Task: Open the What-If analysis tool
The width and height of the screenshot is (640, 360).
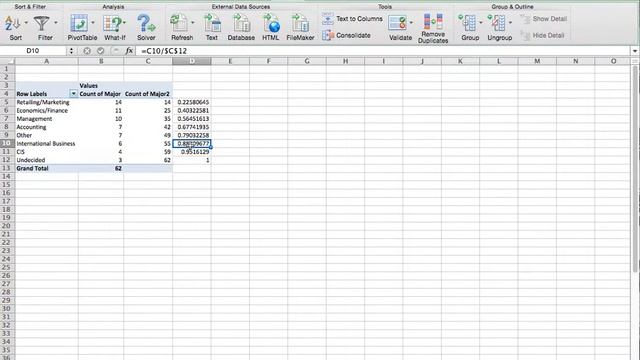Action: point(112,23)
